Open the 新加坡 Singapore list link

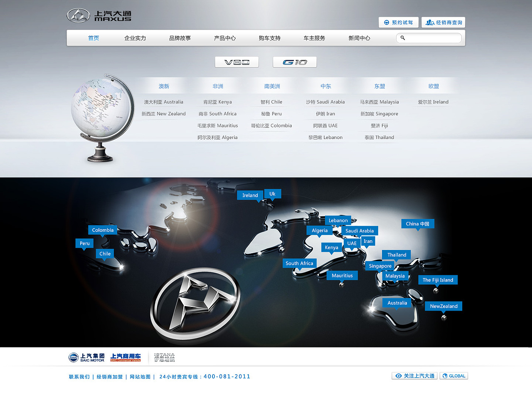tap(379, 114)
